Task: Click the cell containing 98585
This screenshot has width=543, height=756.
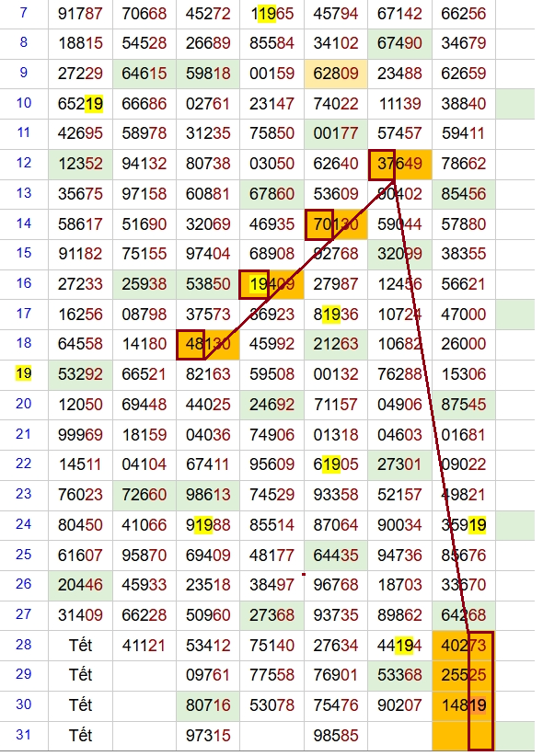Action: tap(336, 737)
